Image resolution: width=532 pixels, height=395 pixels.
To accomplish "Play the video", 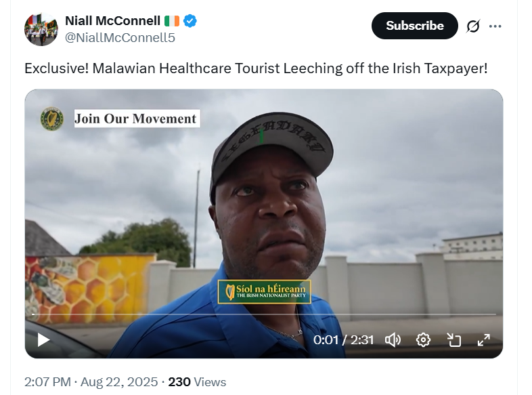I will (43, 339).
